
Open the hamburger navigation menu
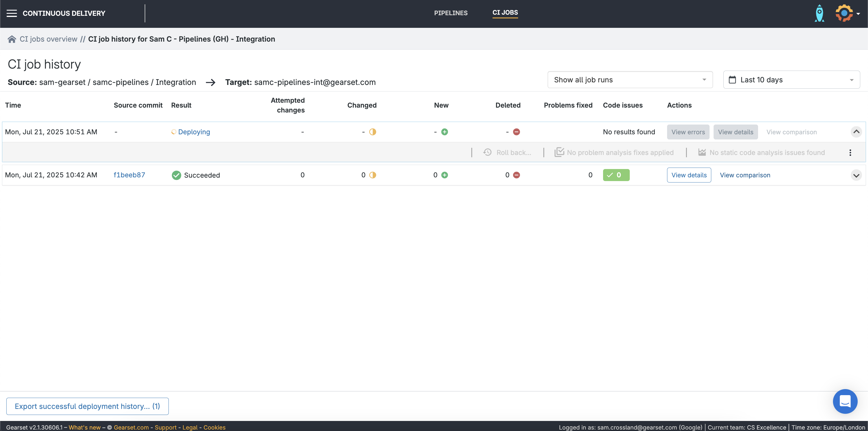pos(12,13)
